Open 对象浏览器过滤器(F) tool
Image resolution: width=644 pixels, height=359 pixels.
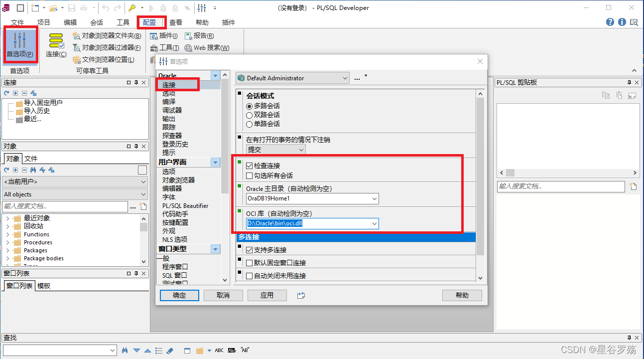[x=107, y=48]
